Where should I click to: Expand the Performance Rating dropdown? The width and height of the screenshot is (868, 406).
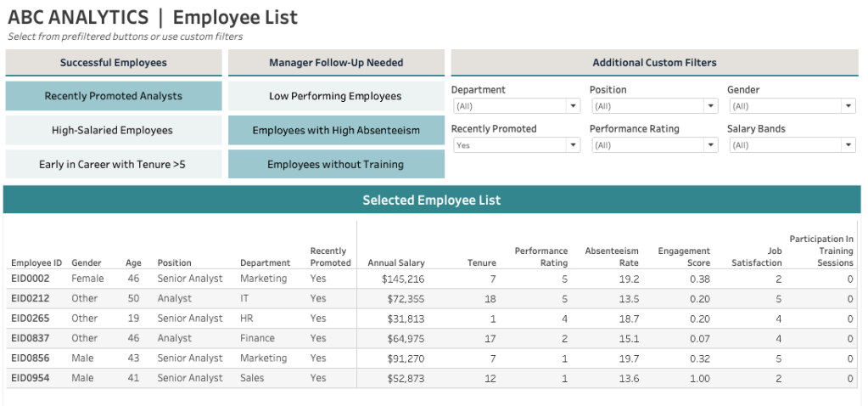click(653, 145)
